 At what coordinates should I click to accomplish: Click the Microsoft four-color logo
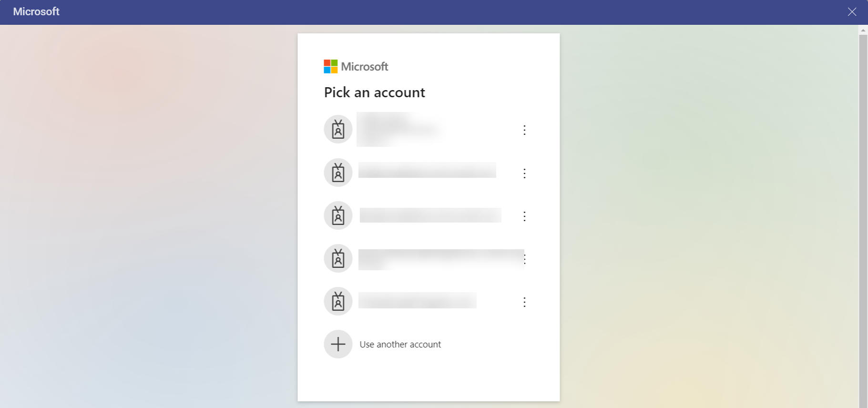tap(331, 66)
